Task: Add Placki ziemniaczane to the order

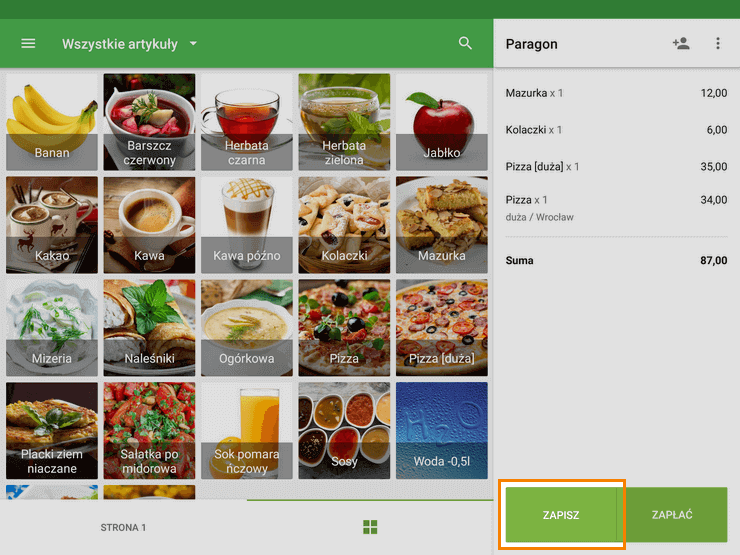Action: pos(52,431)
